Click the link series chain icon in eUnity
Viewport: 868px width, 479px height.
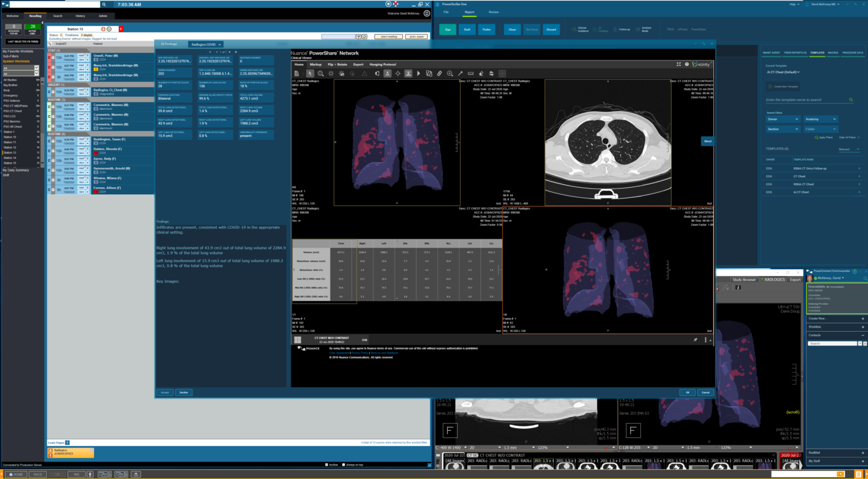pyautogui.click(x=440, y=73)
